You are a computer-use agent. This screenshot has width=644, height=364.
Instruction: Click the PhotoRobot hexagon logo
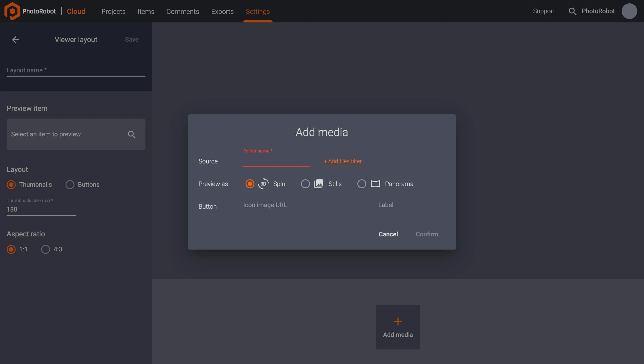point(12,11)
